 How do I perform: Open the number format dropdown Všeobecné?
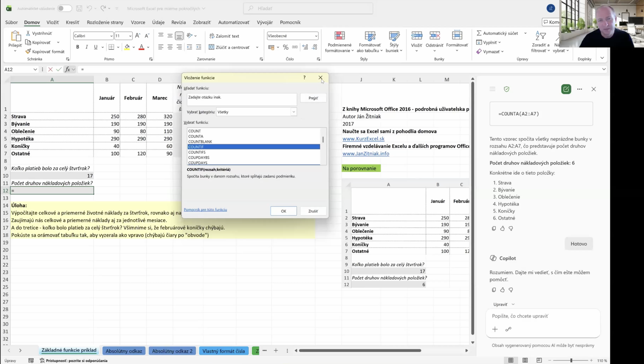(316, 36)
